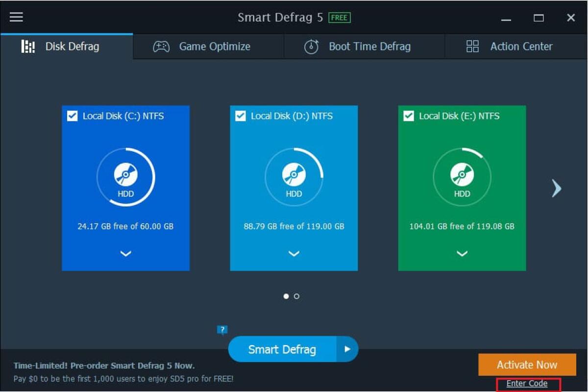Select the Disk Defrag tab icon

click(x=28, y=46)
